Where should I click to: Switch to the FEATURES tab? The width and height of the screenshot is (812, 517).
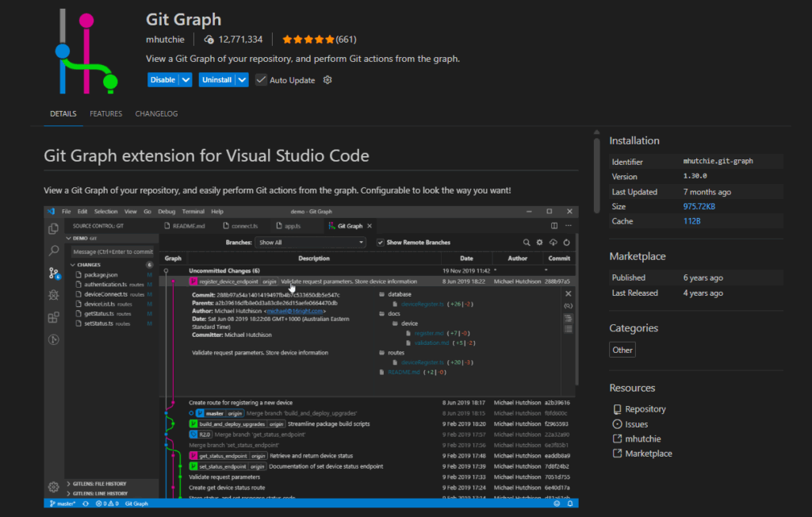click(105, 114)
